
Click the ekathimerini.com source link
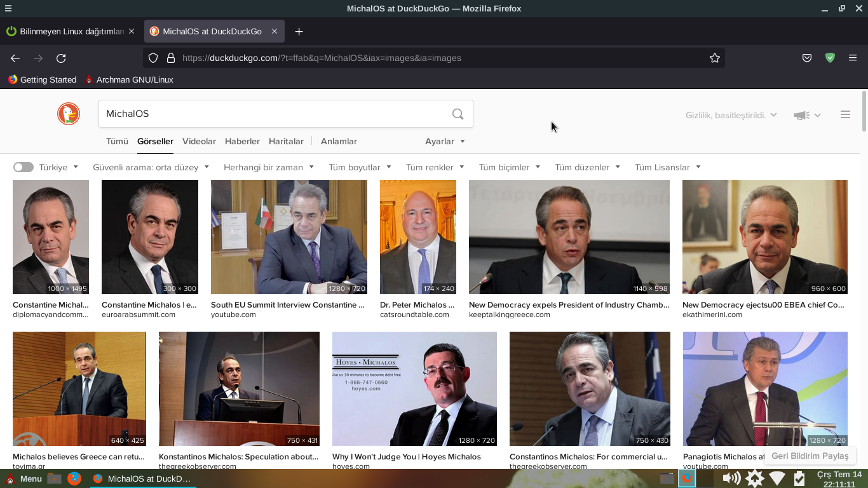[712, 315]
